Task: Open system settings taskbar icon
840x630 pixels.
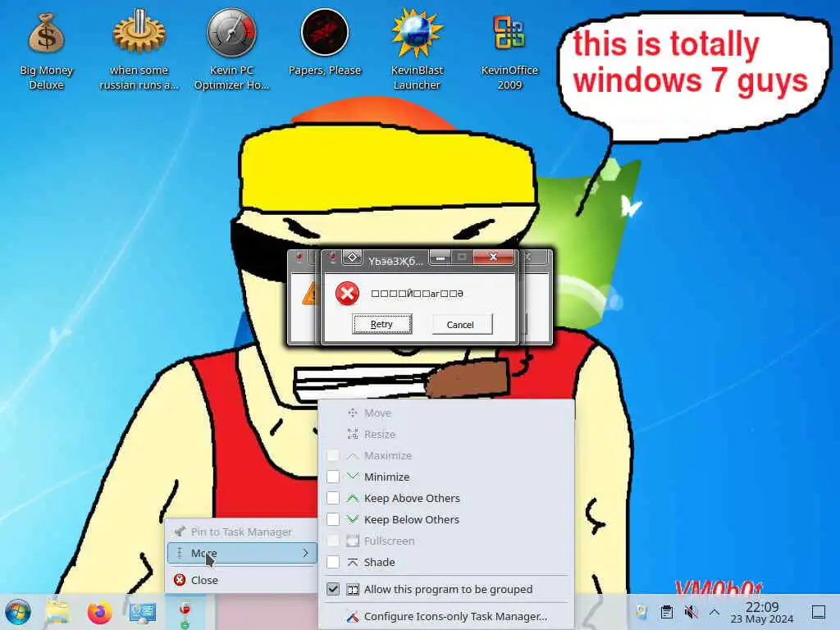Action: [x=143, y=612]
